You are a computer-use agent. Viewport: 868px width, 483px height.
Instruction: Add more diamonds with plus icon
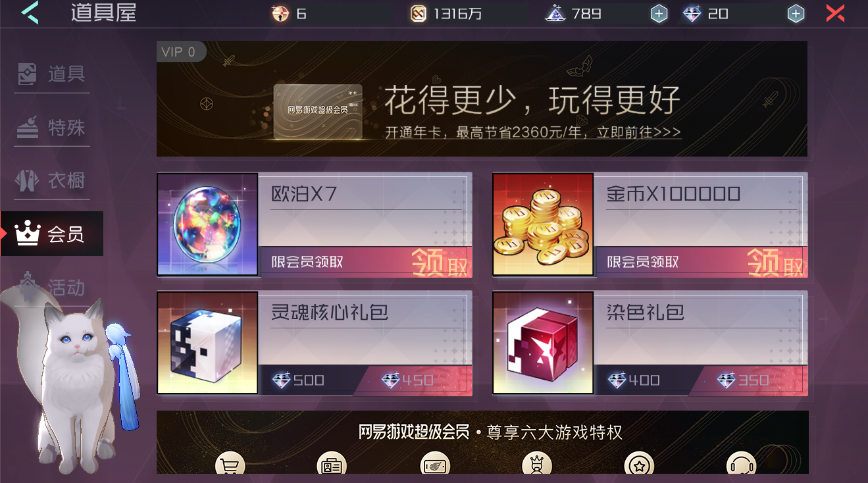coord(796,14)
